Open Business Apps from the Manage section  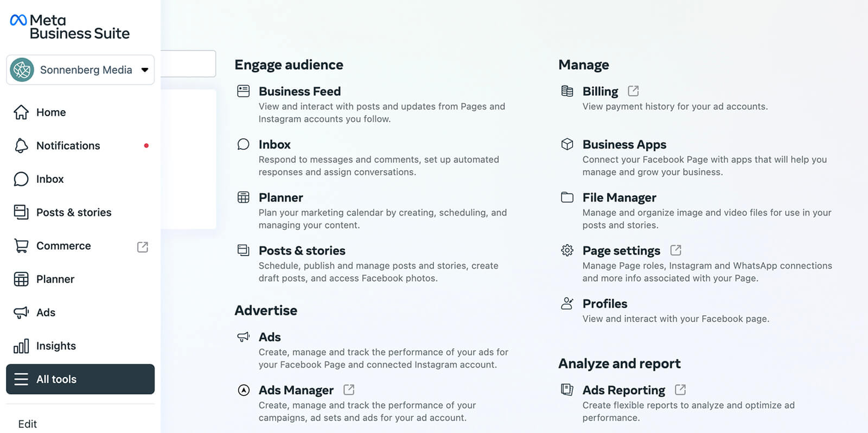point(624,144)
